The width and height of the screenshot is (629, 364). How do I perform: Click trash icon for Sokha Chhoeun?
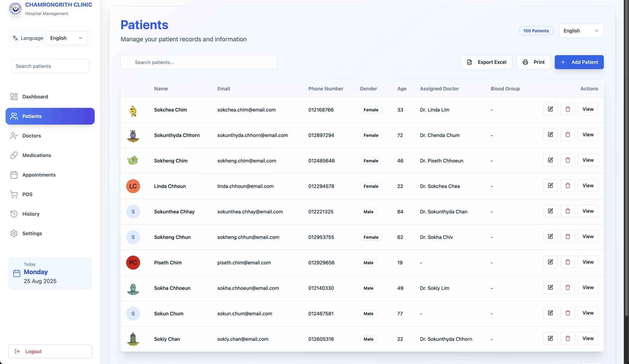point(568,287)
